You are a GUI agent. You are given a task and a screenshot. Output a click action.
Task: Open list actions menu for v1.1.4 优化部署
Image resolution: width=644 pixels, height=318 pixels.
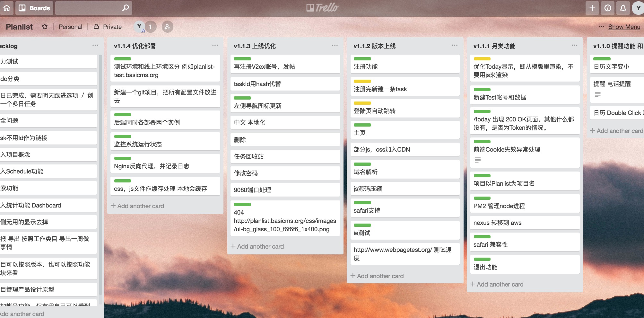click(x=215, y=45)
